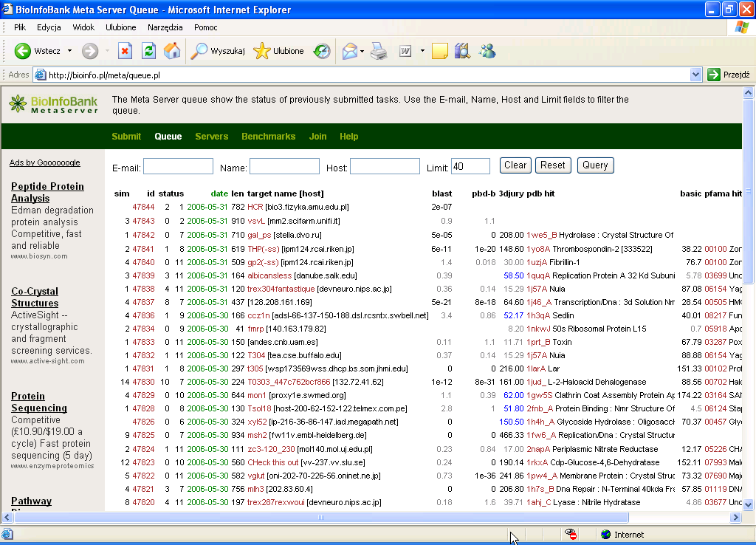
Task: Click the vertical scrollbar up arrow
Action: coord(749,92)
